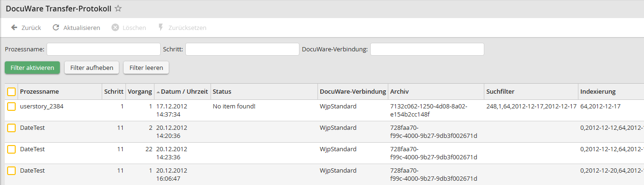Image resolution: width=644 pixels, height=185 pixels.
Task: Click the Zurücksetzen lightning icon
Action: [x=161, y=28]
